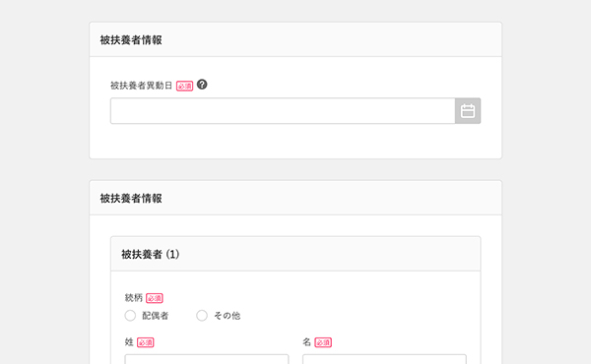Click the topmost 被扶養者情報 section header

(x=295, y=39)
